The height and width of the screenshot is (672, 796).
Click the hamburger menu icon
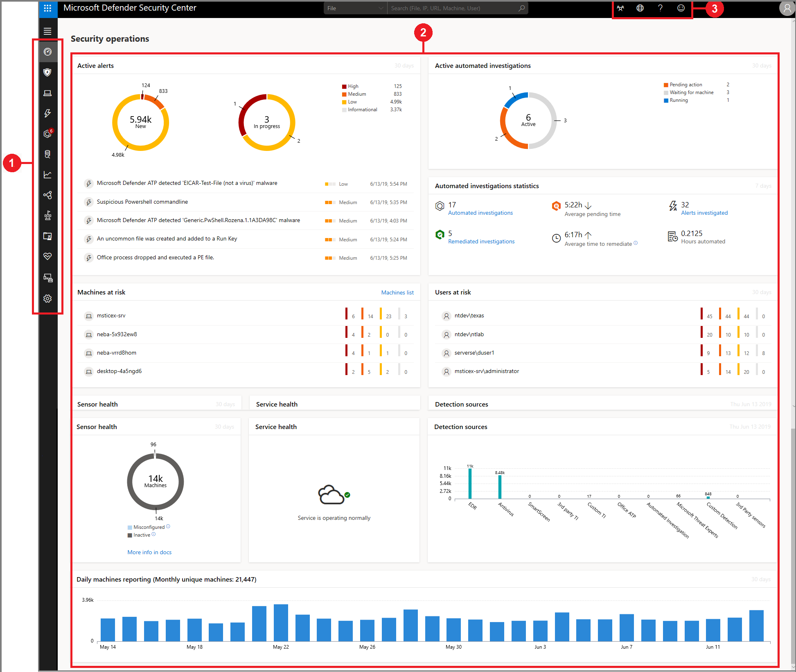pos(47,31)
